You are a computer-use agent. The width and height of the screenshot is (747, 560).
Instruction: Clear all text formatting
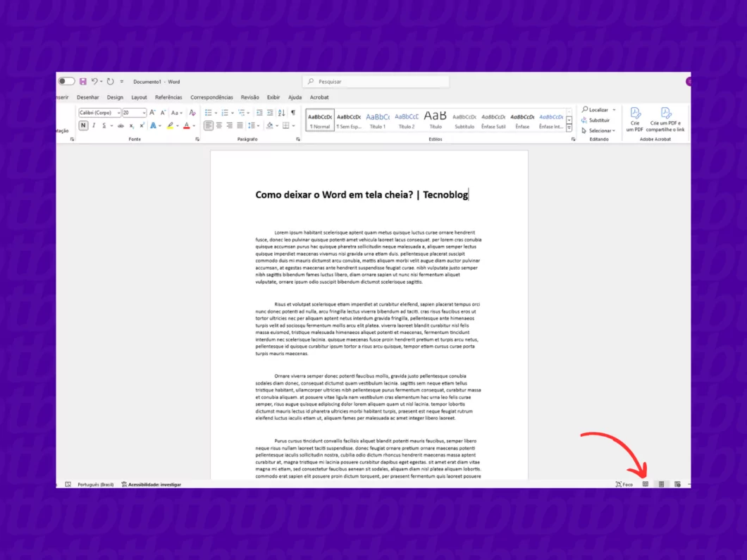[x=192, y=113]
